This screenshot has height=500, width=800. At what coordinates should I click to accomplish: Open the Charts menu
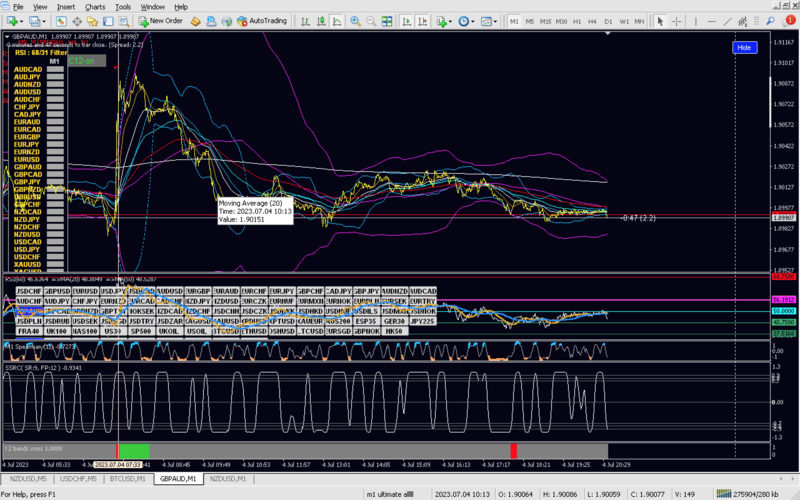94,6
